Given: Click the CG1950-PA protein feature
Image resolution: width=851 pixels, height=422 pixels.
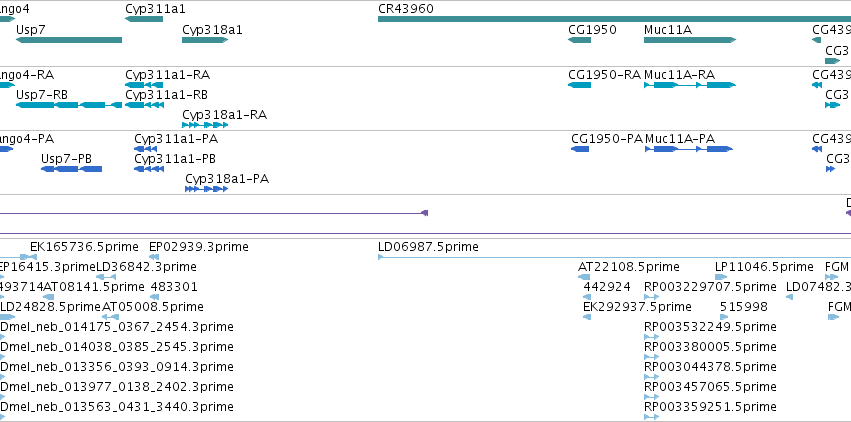Looking at the screenshot, I should 580,149.
